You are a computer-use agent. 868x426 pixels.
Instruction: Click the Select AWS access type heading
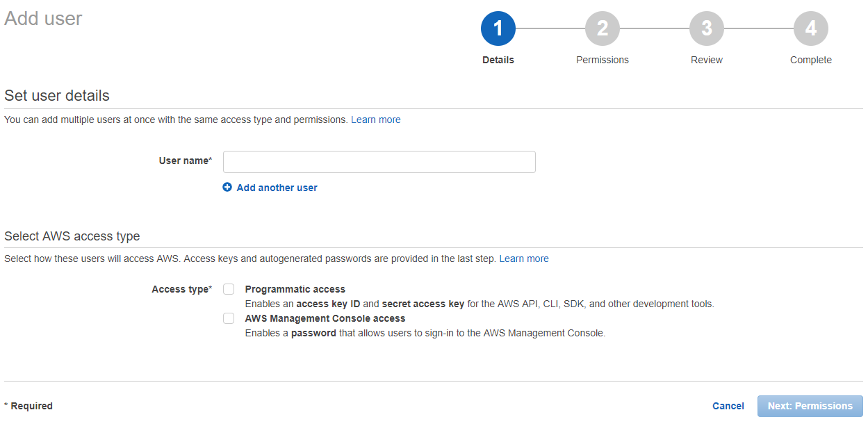(72, 236)
